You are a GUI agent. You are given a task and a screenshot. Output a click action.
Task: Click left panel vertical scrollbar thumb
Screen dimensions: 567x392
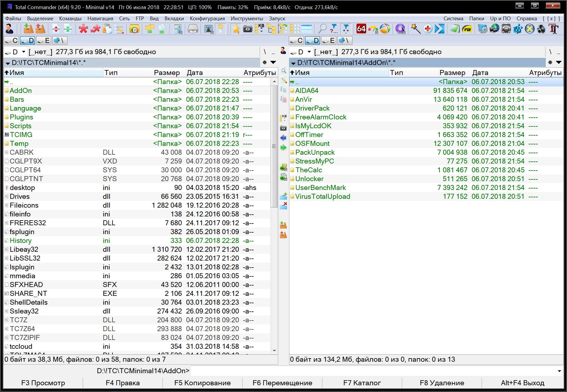tap(274, 146)
